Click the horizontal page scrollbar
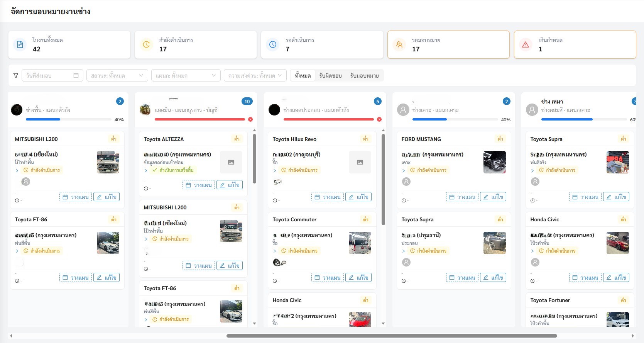 (392, 336)
